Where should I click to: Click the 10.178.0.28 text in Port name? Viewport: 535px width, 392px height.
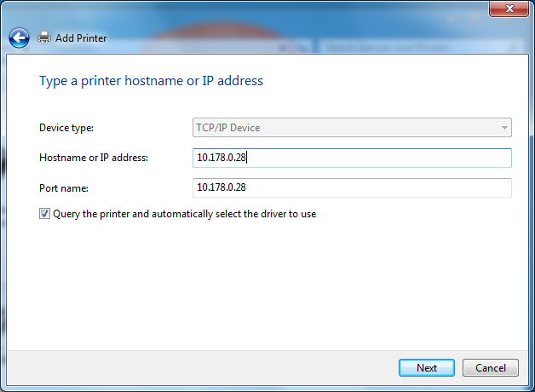coord(221,187)
